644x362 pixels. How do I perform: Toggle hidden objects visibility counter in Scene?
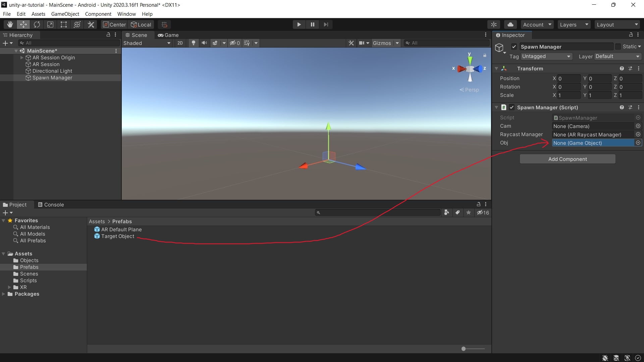(x=235, y=43)
